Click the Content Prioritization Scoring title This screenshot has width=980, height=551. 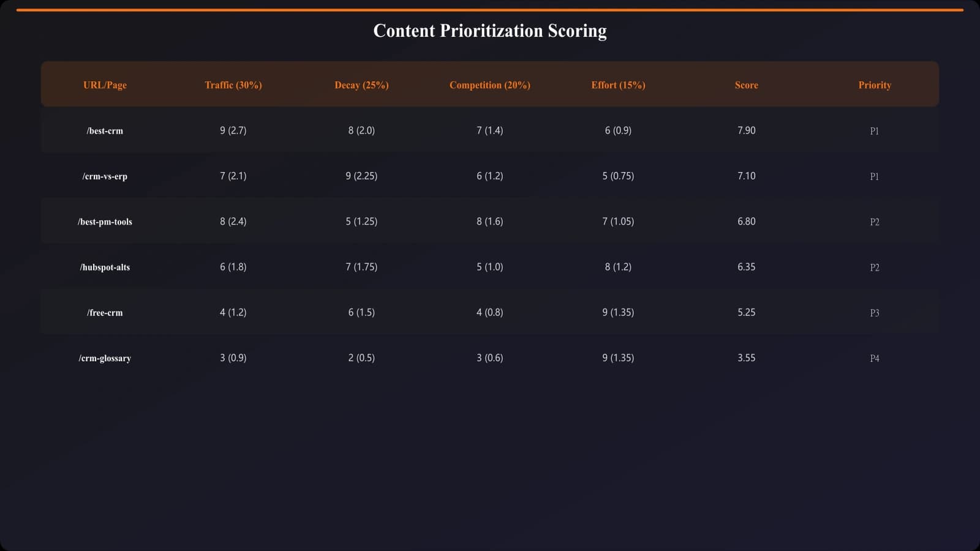point(490,31)
